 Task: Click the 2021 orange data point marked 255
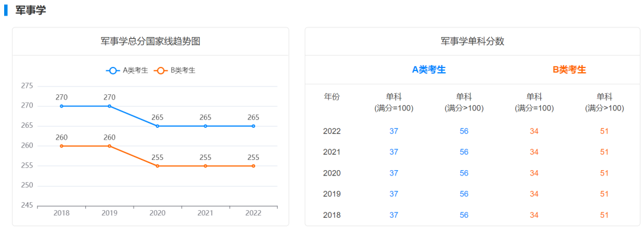(x=205, y=166)
